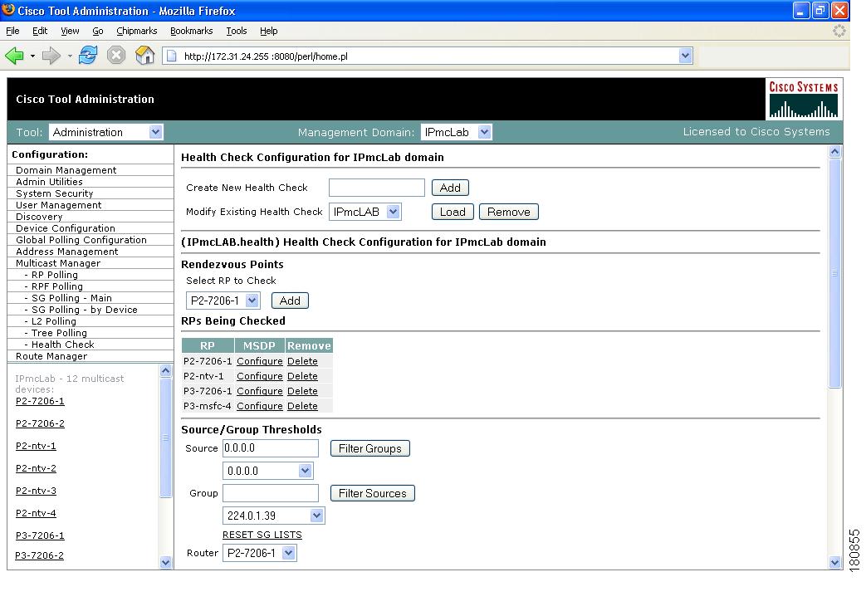
Task: Click Configure for P2-ntv-1 row
Action: click(x=260, y=376)
